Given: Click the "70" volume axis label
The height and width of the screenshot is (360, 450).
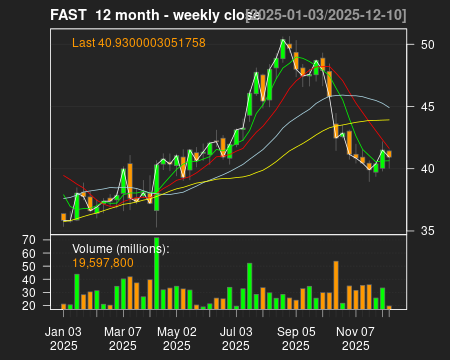Looking at the screenshot, I should pyautogui.click(x=29, y=240).
